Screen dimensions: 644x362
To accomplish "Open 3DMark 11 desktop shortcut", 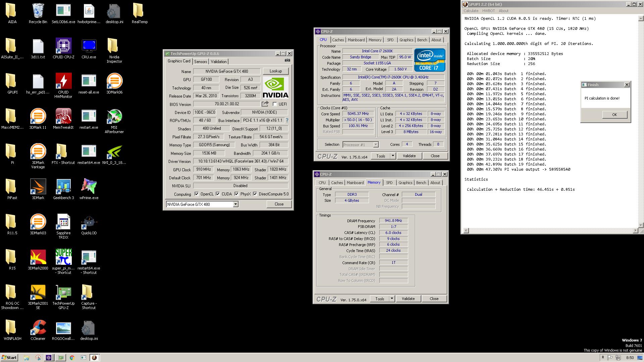I will click(x=38, y=119).
